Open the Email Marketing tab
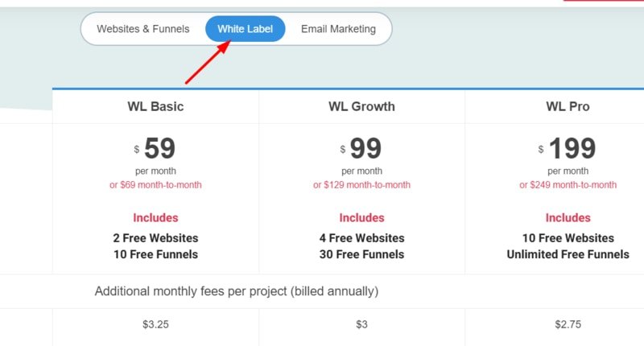Viewport: 644px width, 346px height. [338, 29]
